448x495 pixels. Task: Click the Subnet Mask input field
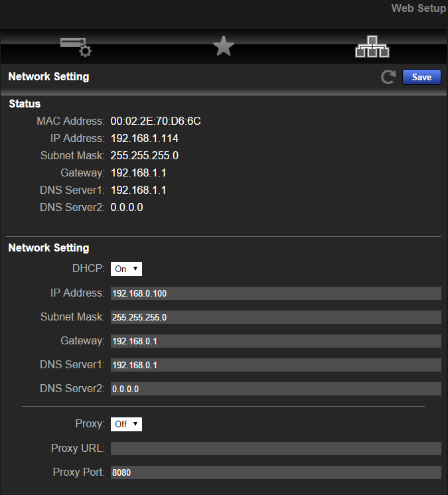[275, 317]
